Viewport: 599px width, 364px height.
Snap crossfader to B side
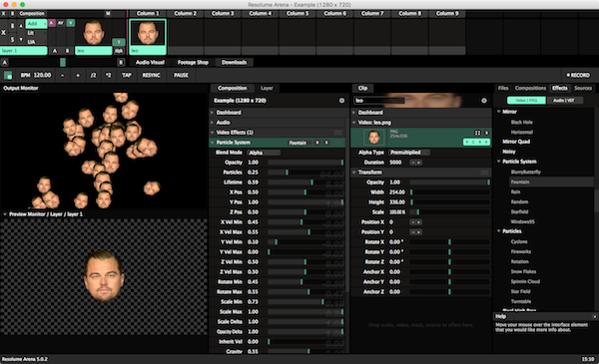pyautogui.click(x=121, y=62)
